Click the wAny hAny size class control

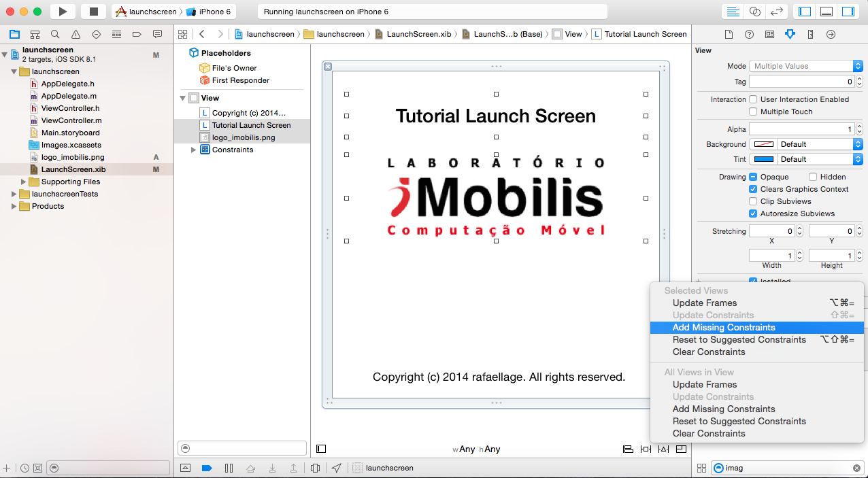pos(476,449)
